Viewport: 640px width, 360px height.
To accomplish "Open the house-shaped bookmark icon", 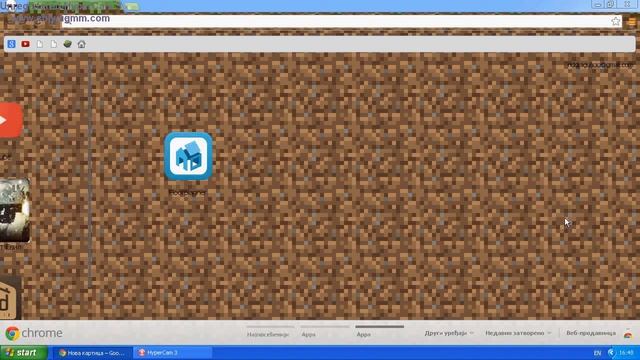I will (x=82, y=44).
